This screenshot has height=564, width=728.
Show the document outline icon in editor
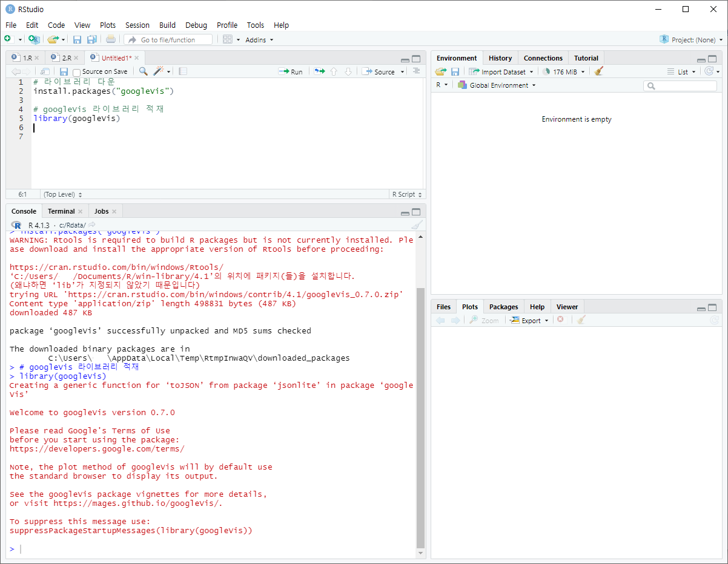[416, 71]
